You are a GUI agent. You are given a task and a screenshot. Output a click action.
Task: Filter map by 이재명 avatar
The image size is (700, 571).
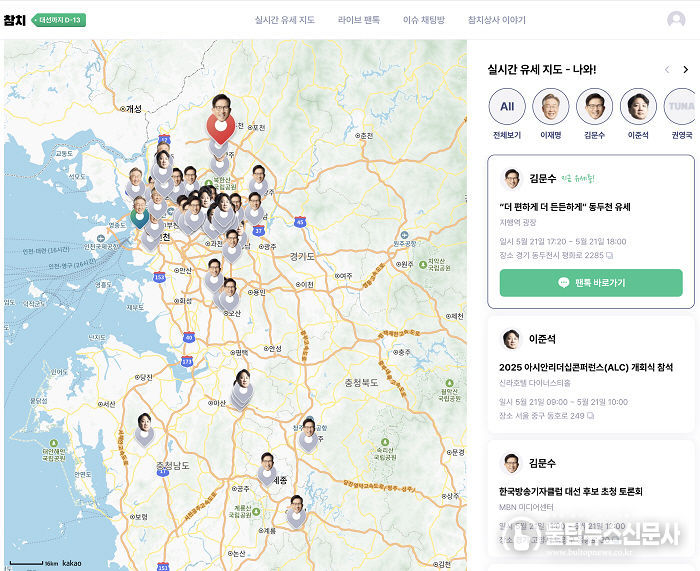click(550, 106)
